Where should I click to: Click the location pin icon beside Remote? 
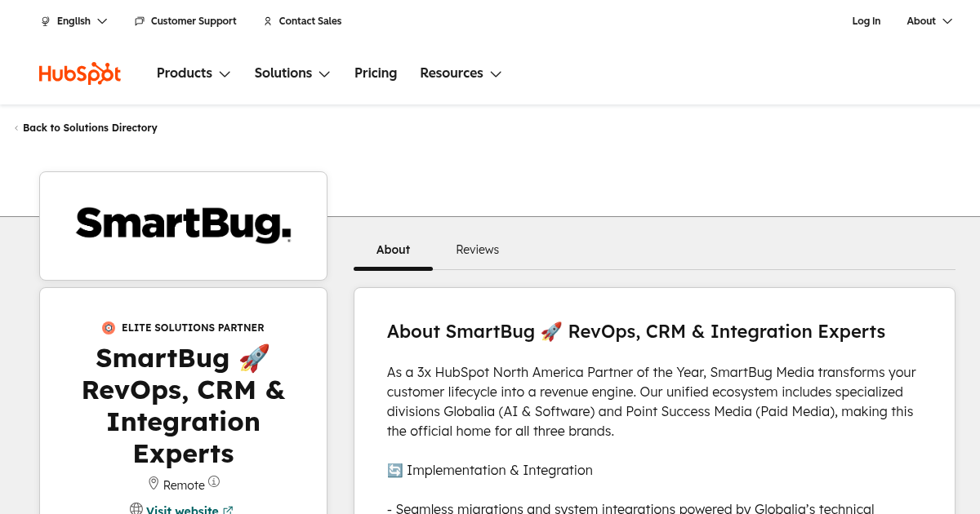(x=153, y=483)
